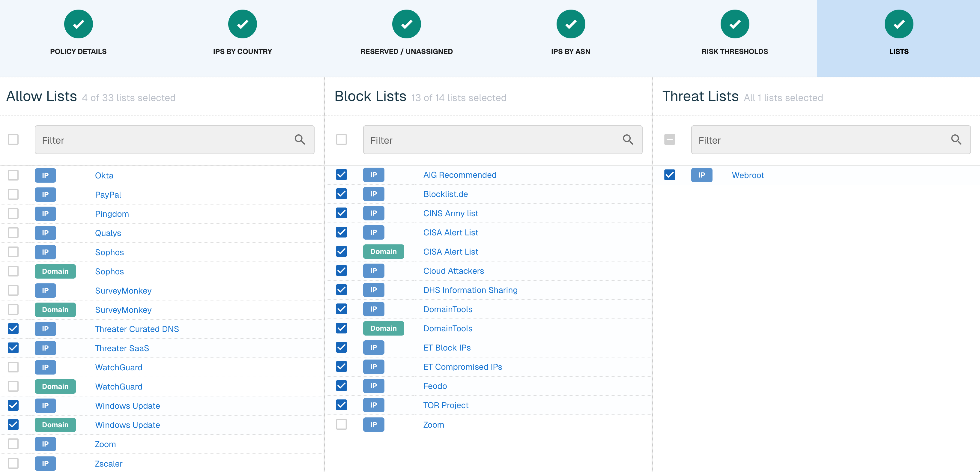Click the IP badge beside Threater SaaS
Image resolution: width=980 pixels, height=472 pixels.
45,348
